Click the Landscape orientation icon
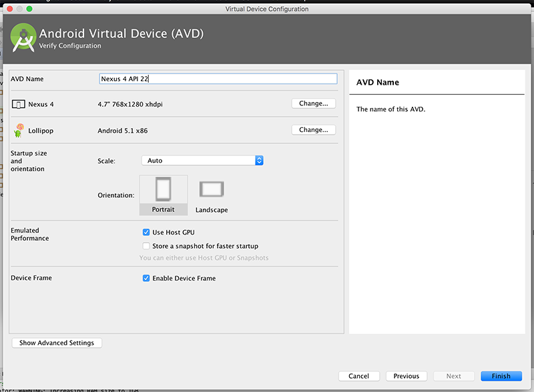 [x=211, y=189]
